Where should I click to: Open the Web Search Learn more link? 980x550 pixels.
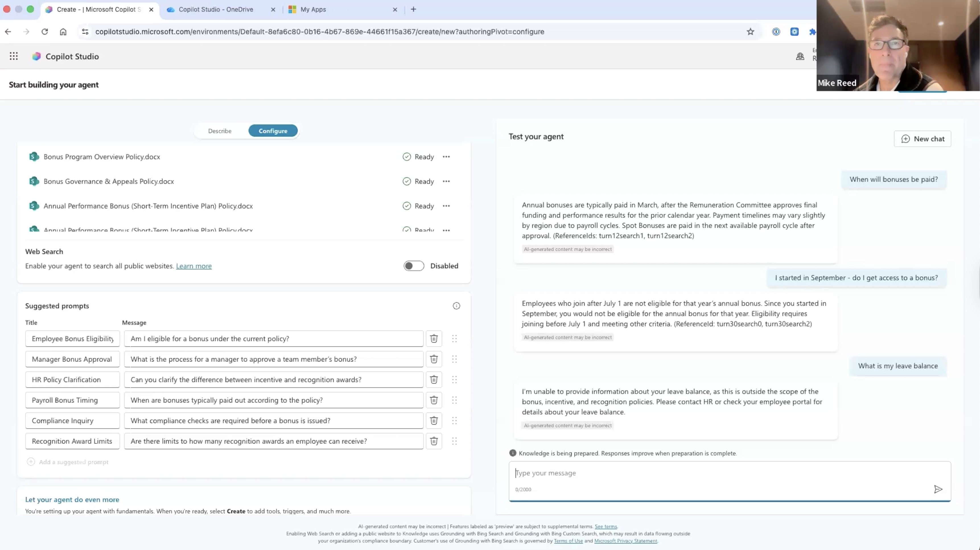(x=194, y=266)
